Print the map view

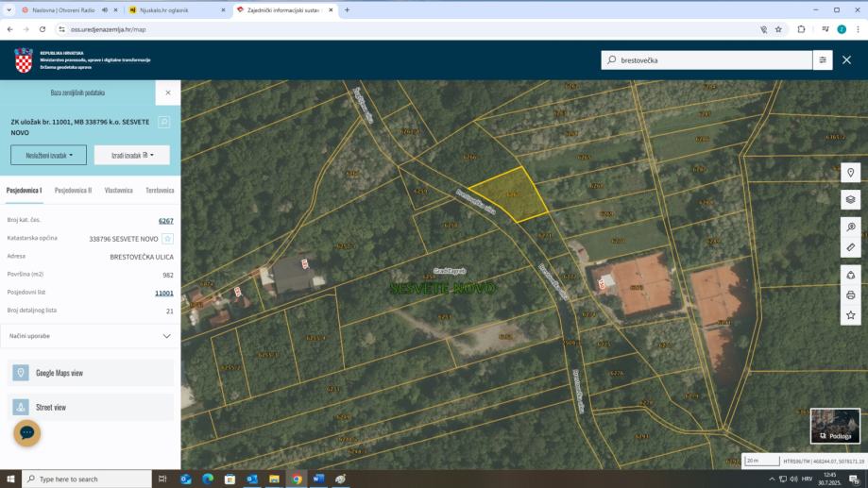click(850, 295)
